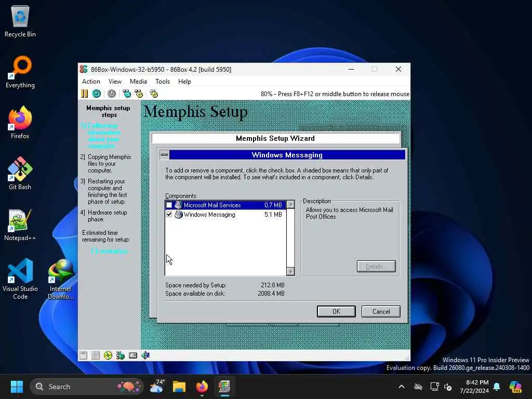Open the Media menu
This screenshot has width=532, height=399.
(x=138, y=82)
